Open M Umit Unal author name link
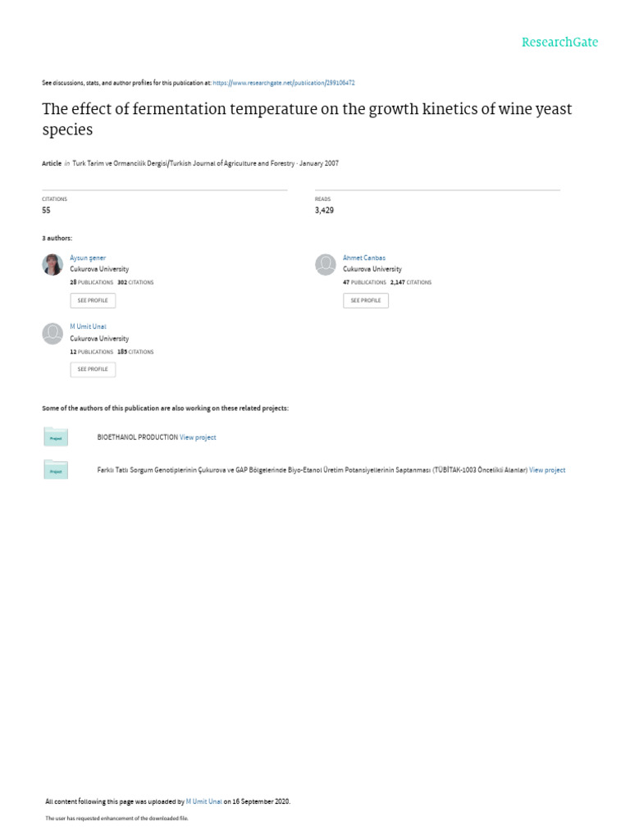Screen dimensions: 630x840 point(88,326)
